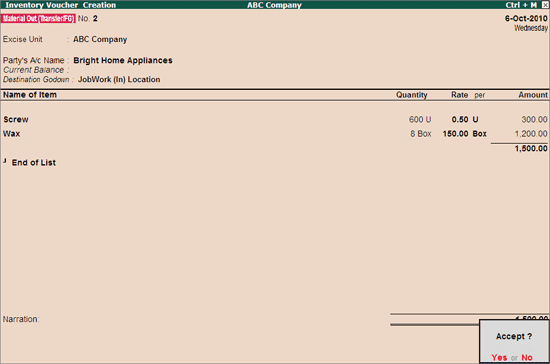
Task: Click No in the Accept prompt
Action: coord(527,357)
